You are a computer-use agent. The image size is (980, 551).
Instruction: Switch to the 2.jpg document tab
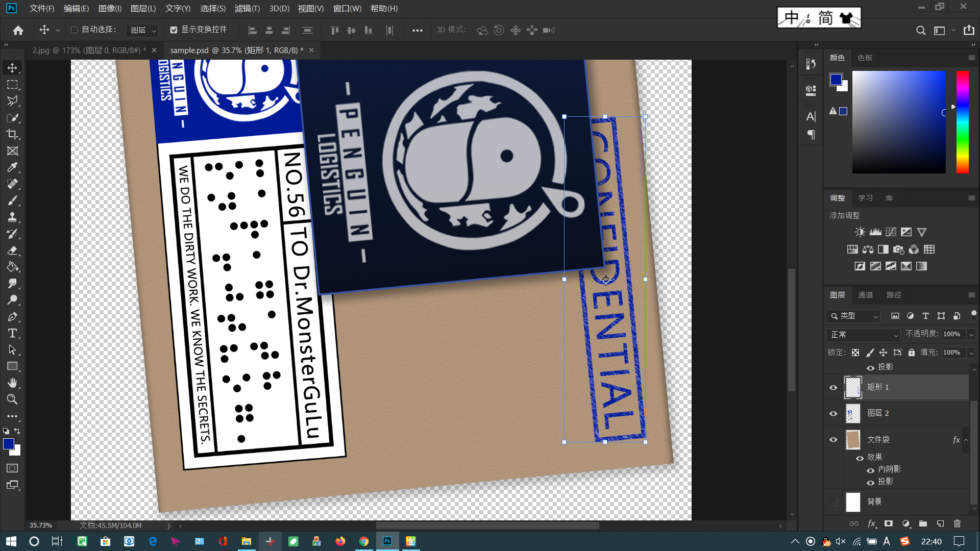tap(89, 51)
